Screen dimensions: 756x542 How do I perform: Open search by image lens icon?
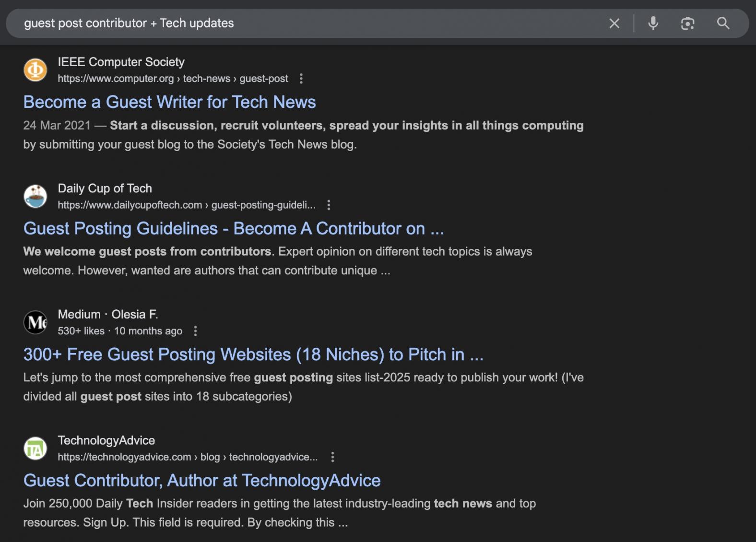point(687,23)
